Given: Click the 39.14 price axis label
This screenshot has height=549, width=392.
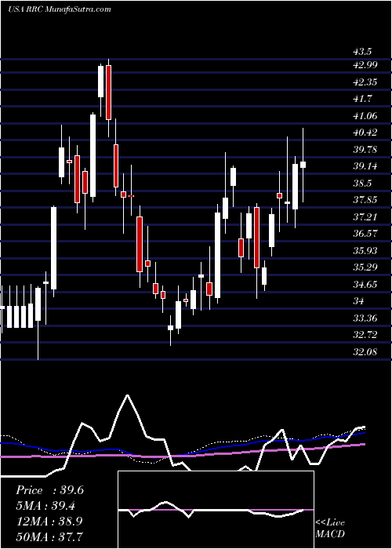Looking at the screenshot, I should click(365, 166).
